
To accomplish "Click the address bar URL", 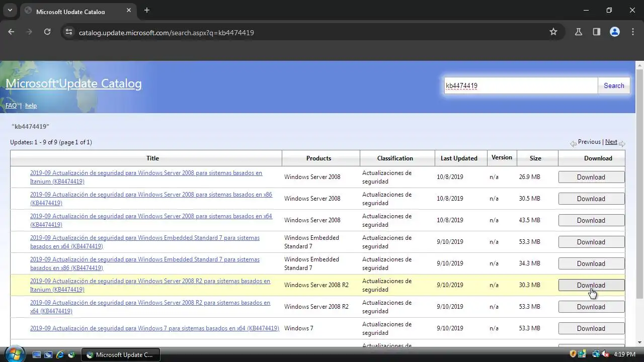I will pyautogui.click(x=166, y=32).
